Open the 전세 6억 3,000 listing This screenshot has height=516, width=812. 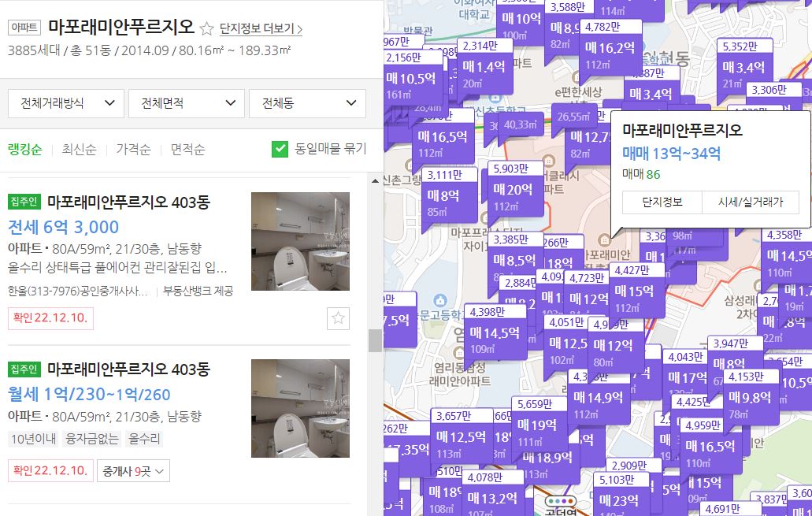pos(64,227)
